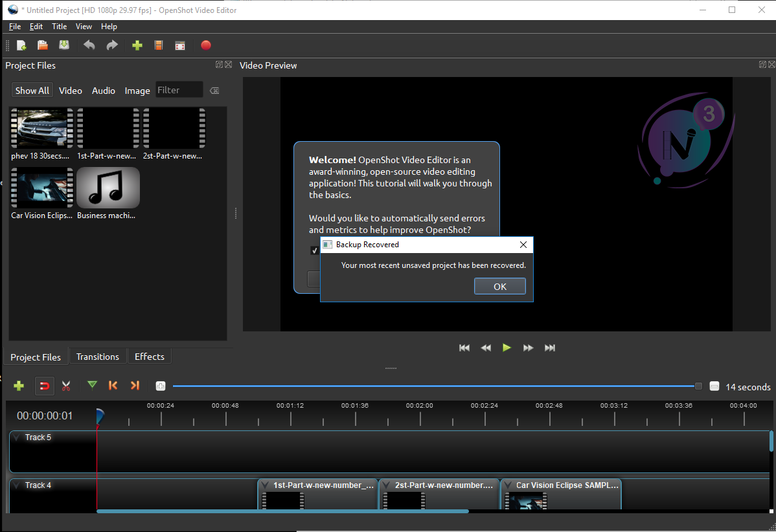Click the red Export Video button
Viewport: 776px width, 532px height.
[206, 45]
